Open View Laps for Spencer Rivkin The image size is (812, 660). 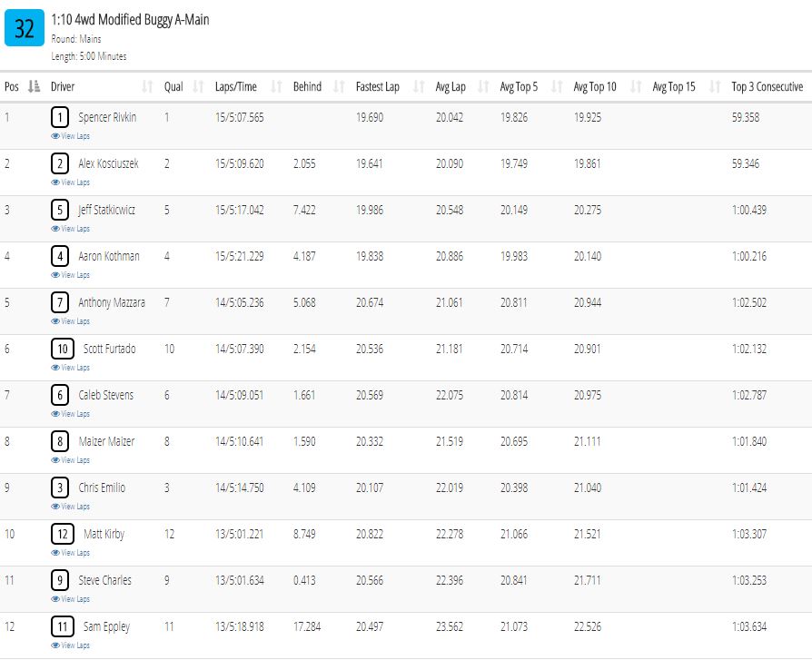click(x=71, y=136)
